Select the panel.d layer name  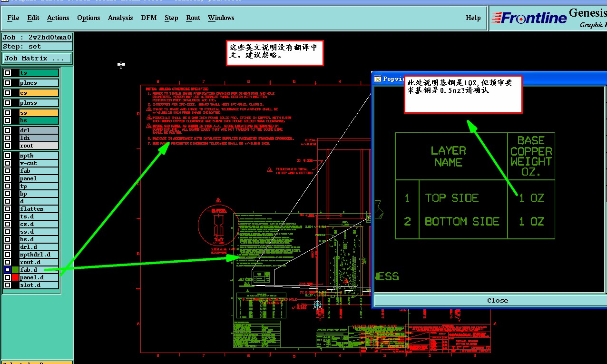pos(39,277)
